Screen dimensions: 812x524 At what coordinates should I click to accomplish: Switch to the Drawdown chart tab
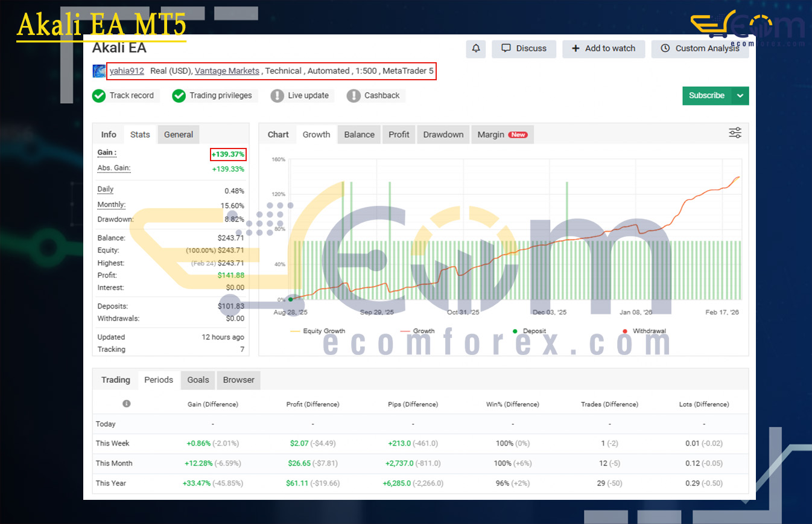point(443,135)
